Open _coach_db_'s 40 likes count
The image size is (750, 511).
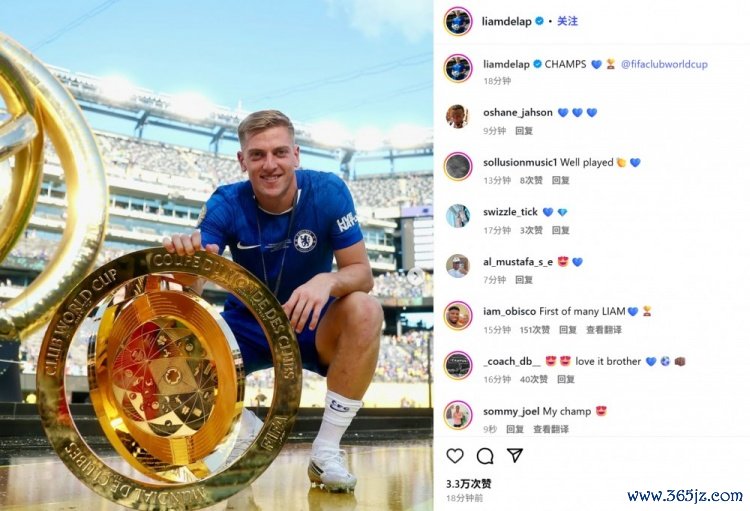click(533, 379)
